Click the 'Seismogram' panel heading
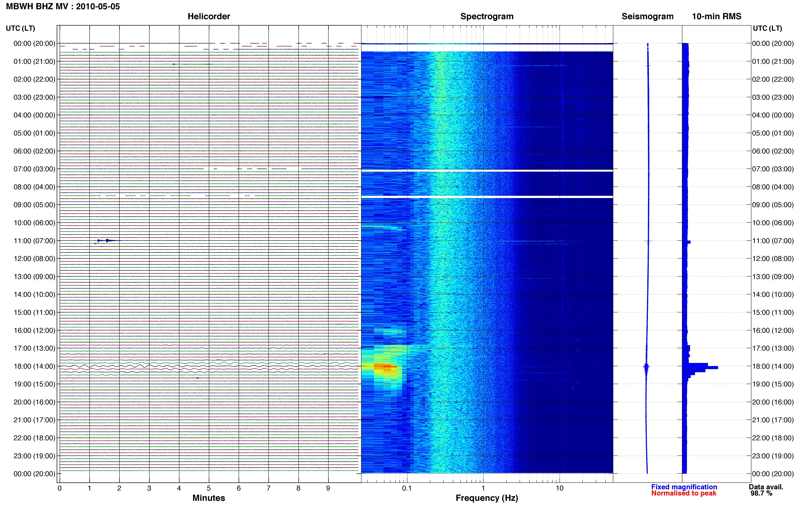 point(647,16)
